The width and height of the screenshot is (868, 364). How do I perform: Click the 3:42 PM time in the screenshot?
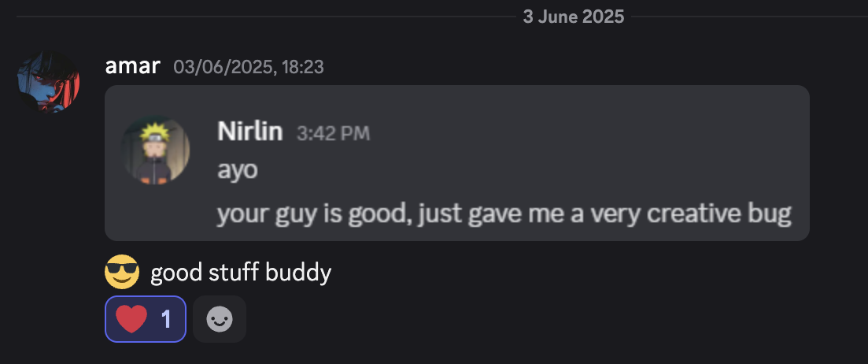[x=333, y=133]
